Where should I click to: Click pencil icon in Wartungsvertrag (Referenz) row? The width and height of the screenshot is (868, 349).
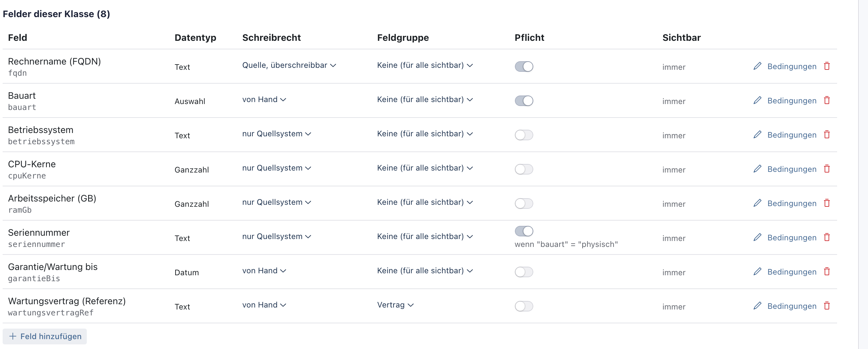[757, 306]
